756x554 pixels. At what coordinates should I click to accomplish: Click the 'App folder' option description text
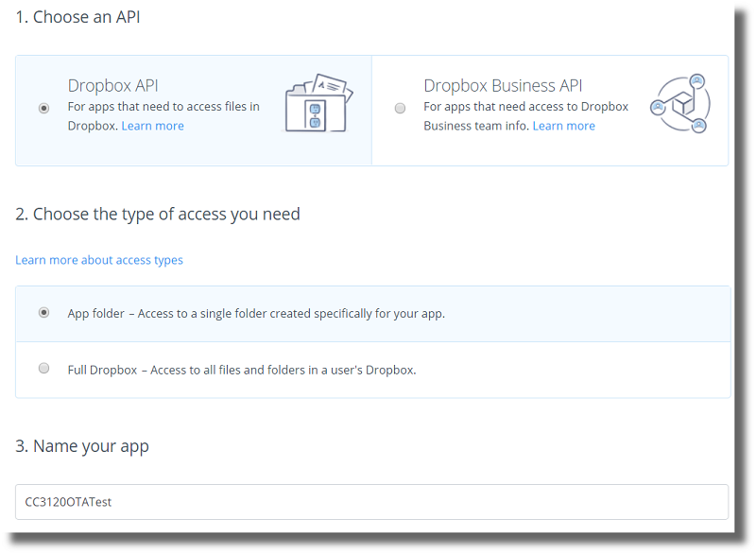(x=256, y=314)
